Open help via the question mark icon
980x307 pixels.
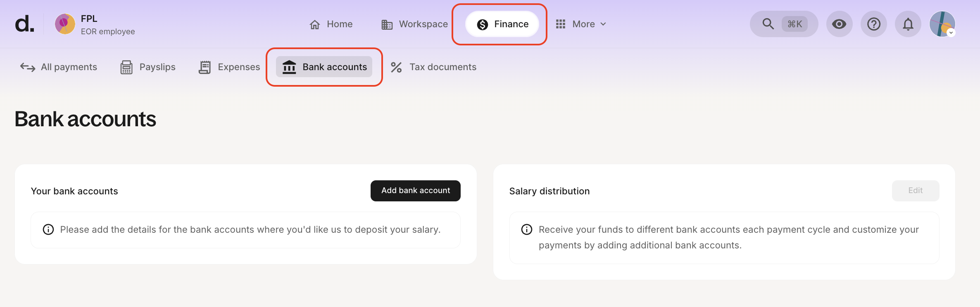pyautogui.click(x=873, y=24)
